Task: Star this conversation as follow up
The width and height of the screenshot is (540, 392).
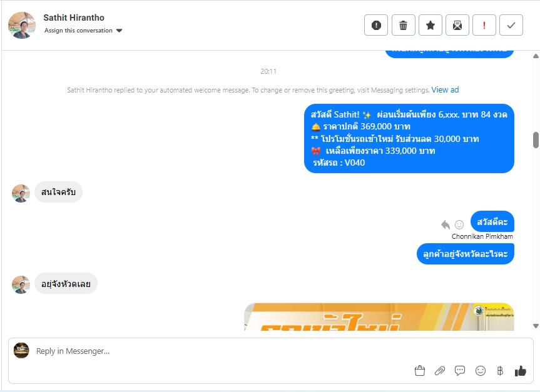Action: click(x=430, y=25)
